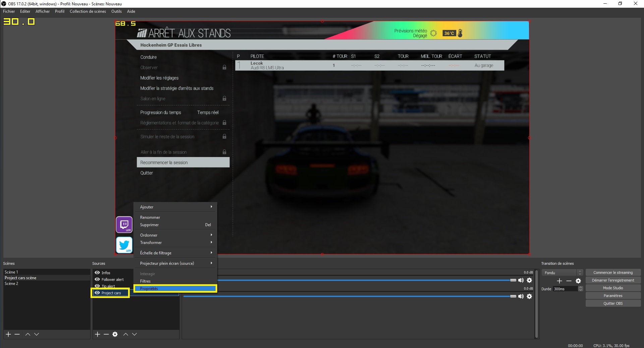Expand the Ajouter submenu

(x=175, y=207)
